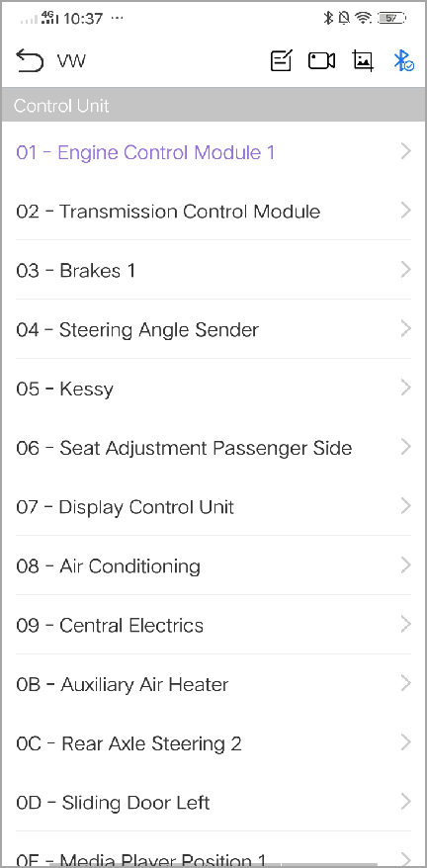
Task: Select 0C - Rear Axle Steering 2
Action: point(213,742)
